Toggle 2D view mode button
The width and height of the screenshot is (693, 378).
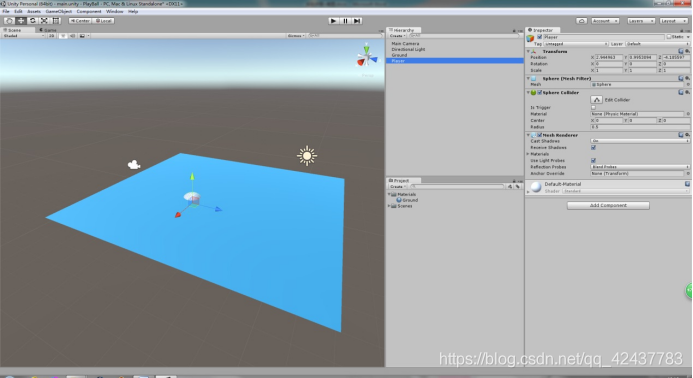click(51, 36)
